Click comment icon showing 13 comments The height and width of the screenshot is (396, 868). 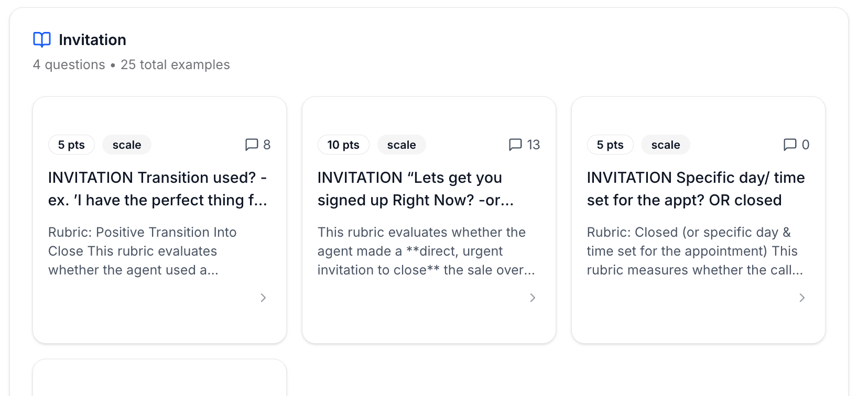click(515, 145)
